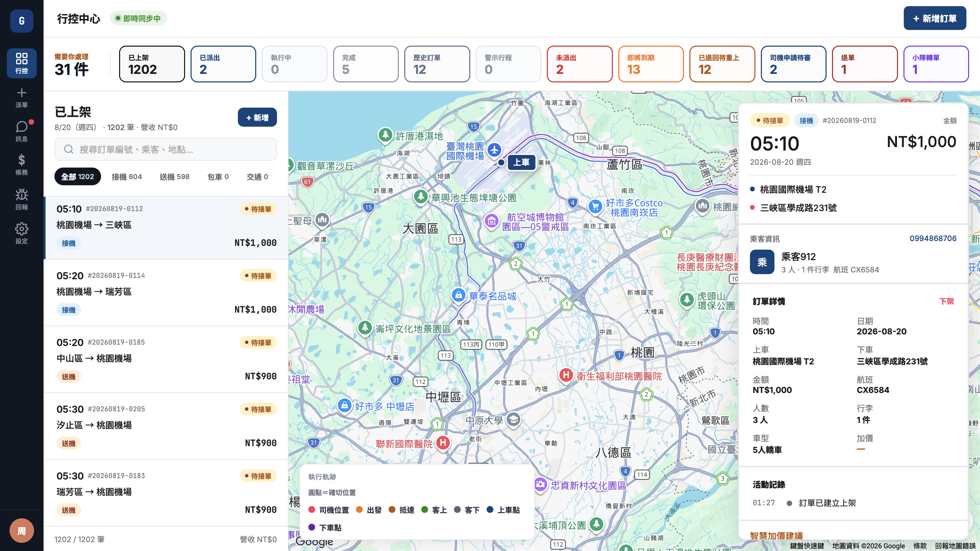Click the 華泰名品城 shopping marker

pyautogui.click(x=458, y=296)
